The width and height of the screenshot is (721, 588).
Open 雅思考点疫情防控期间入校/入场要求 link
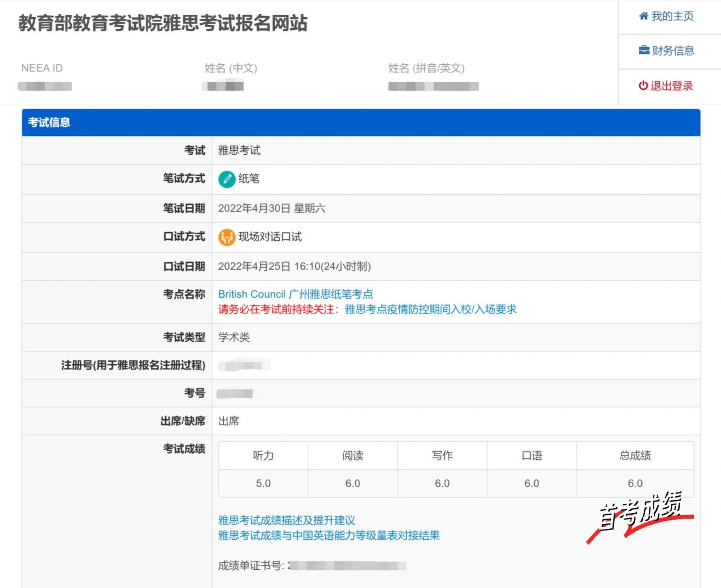pyautogui.click(x=431, y=310)
